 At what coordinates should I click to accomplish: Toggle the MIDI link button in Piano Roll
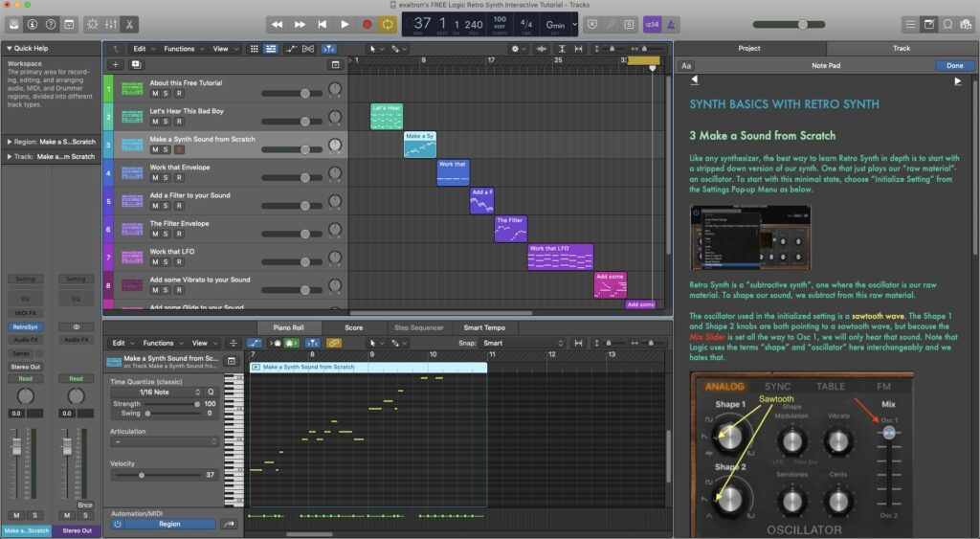pos(334,343)
